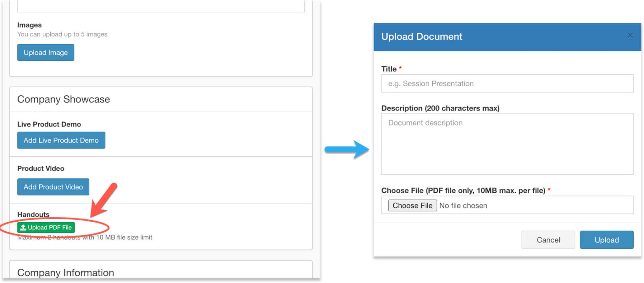Click the "No file chosen" text
Viewport: 644px width, 283px height.
tap(463, 206)
